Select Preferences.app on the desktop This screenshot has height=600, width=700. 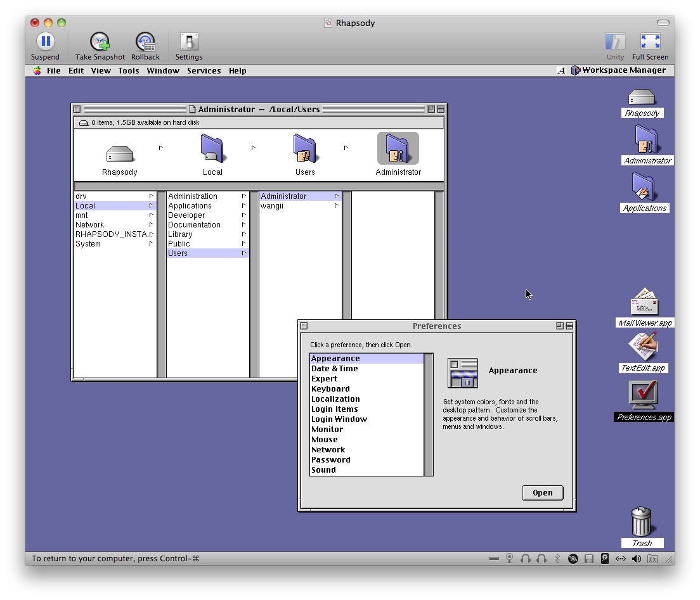point(644,395)
